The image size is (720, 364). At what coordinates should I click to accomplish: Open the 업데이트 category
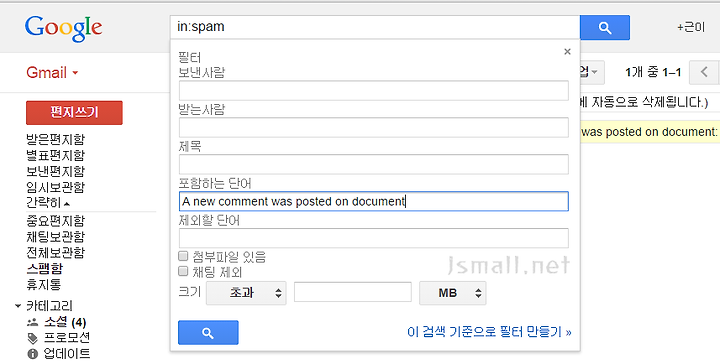[x=67, y=354]
